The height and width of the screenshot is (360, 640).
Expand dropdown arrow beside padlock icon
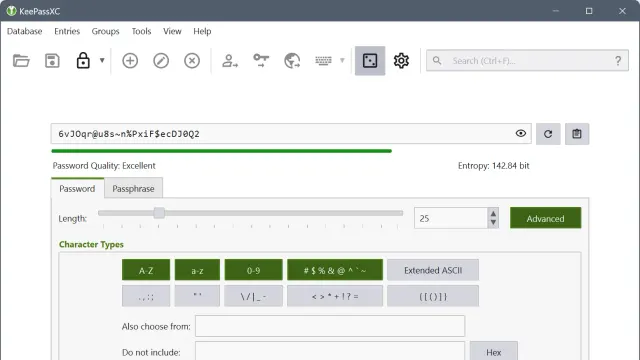pos(102,60)
